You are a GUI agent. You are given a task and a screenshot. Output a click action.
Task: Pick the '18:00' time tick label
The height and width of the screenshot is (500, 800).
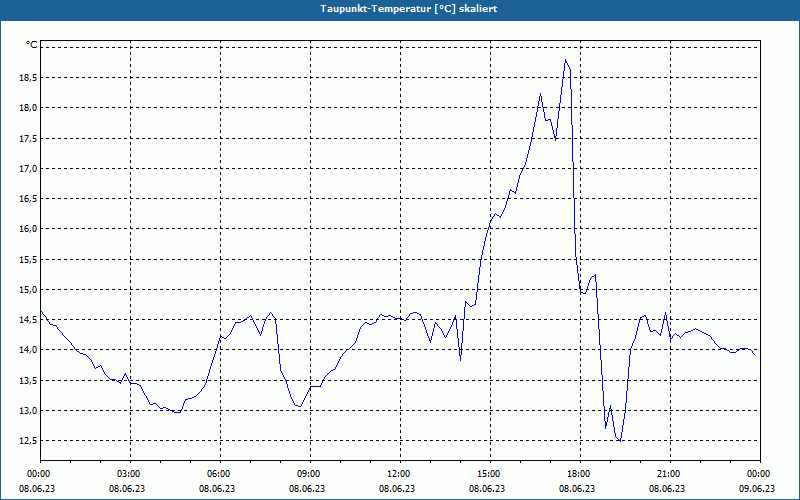[x=580, y=474]
